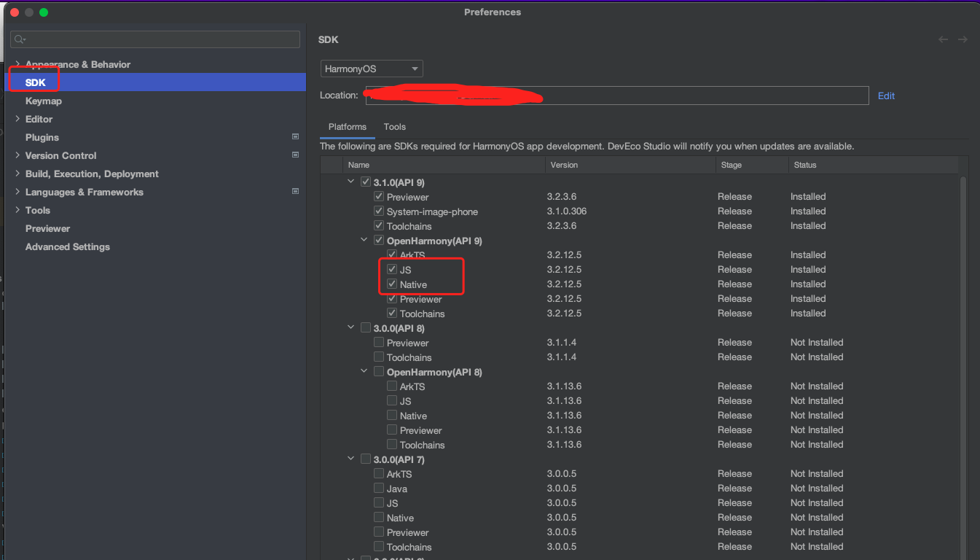The image size is (980, 560).
Task: Open the HarmonyOS SDK type dropdown
Action: 372,69
